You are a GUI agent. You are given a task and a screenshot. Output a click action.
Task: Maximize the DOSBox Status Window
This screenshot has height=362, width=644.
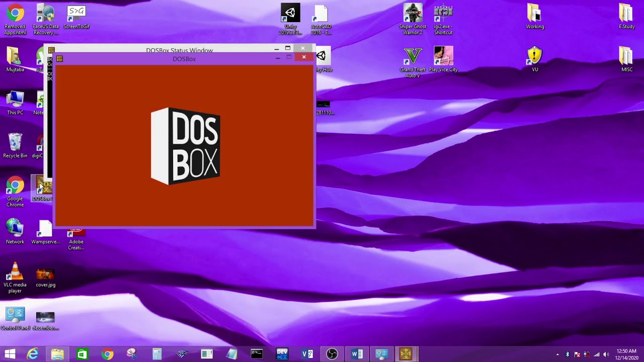point(288,48)
